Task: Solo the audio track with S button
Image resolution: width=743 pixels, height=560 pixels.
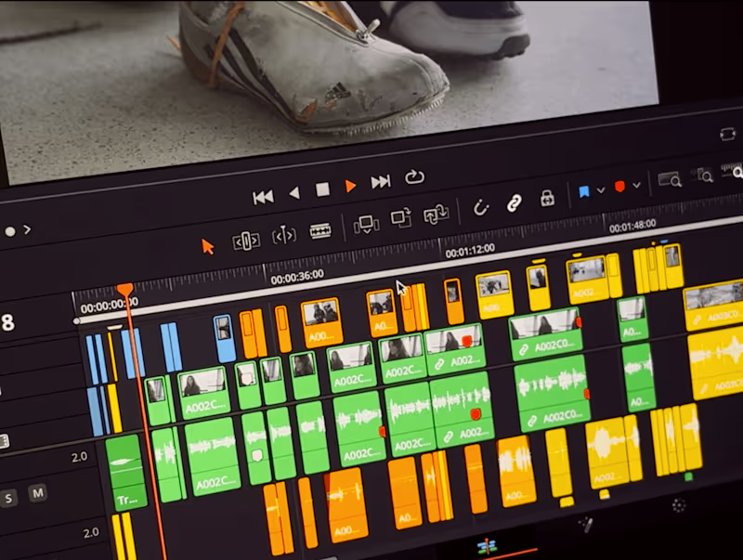Action: point(8,499)
